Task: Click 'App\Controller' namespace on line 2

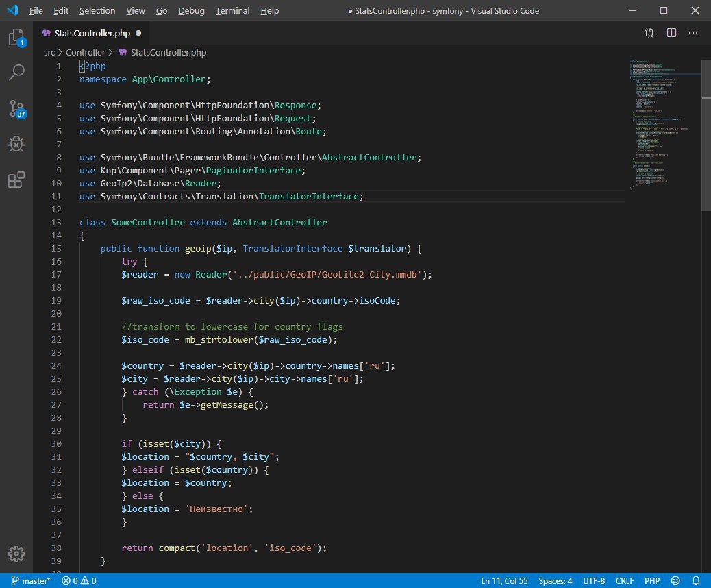Action: click(x=169, y=79)
